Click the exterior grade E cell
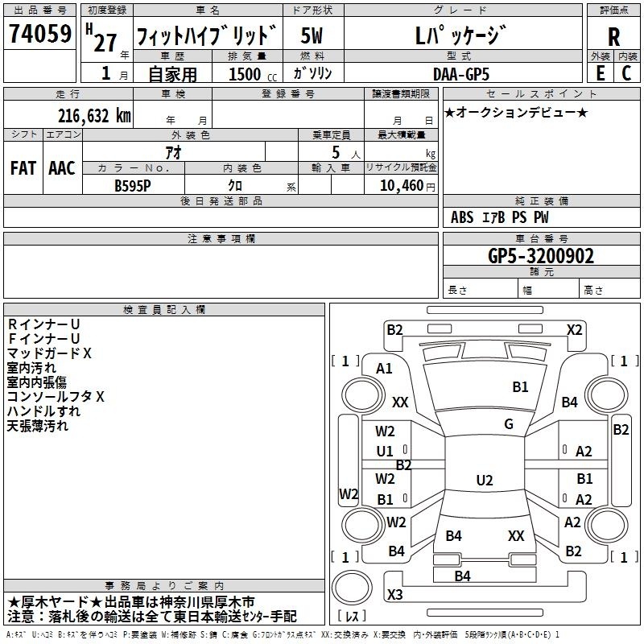Image resolution: width=644 pixels, height=644 pixels. (x=601, y=72)
